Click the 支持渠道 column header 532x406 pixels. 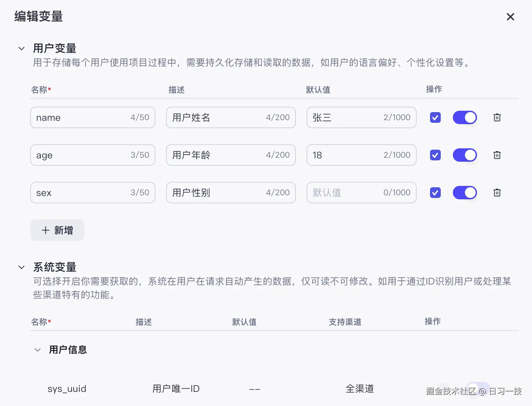(x=345, y=322)
